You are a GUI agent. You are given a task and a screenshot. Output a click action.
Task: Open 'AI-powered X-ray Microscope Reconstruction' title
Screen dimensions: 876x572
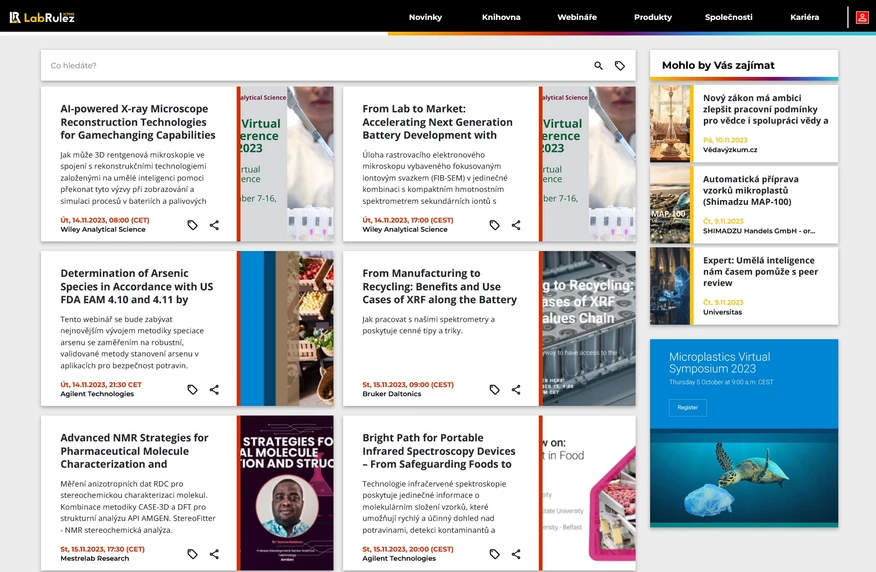[x=138, y=122]
